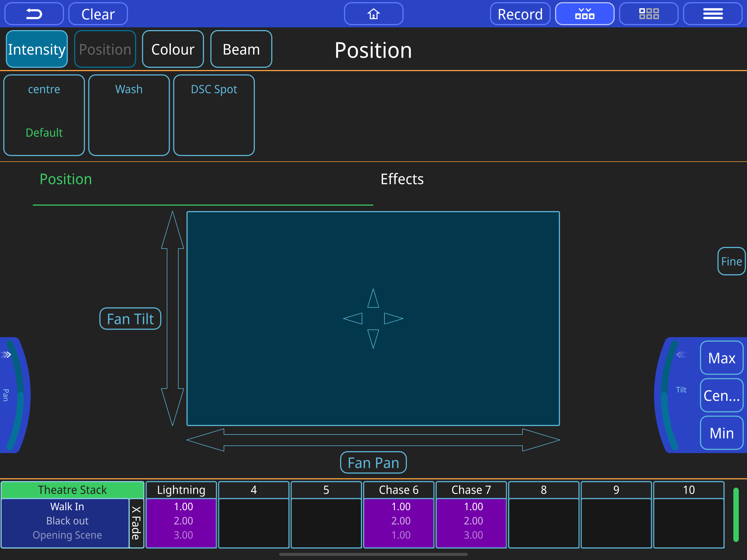Click the left arrow in position grid

(x=353, y=318)
